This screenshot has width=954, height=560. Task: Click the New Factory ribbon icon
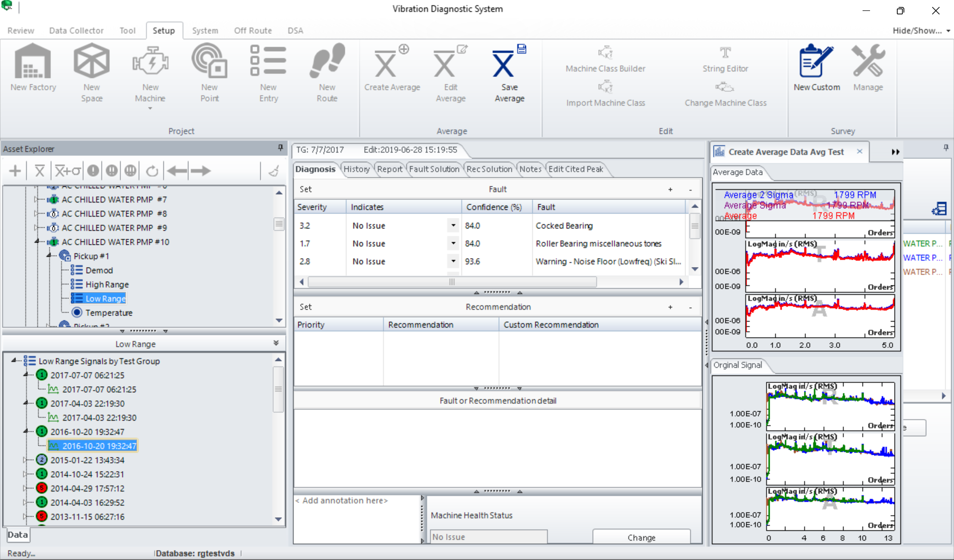[33, 61]
